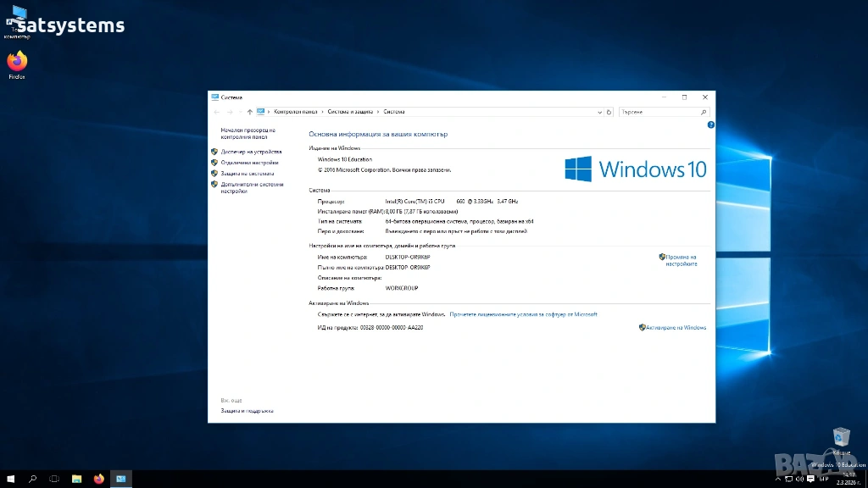This screenshot has height=488, width=868.
Task: Click the Firefox icon in the taskbar
Action: tap(98, 479)
